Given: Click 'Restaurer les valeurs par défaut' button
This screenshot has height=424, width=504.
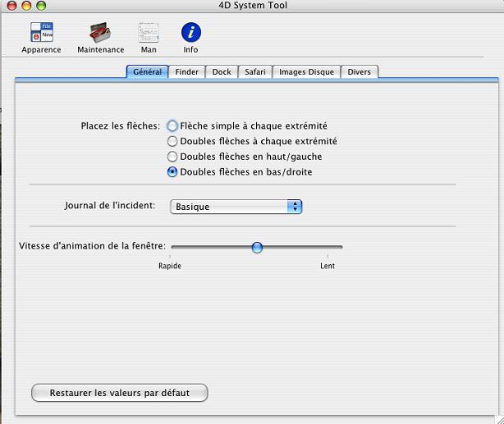Looking at the screenshot, I should click(x=119, y=393).
